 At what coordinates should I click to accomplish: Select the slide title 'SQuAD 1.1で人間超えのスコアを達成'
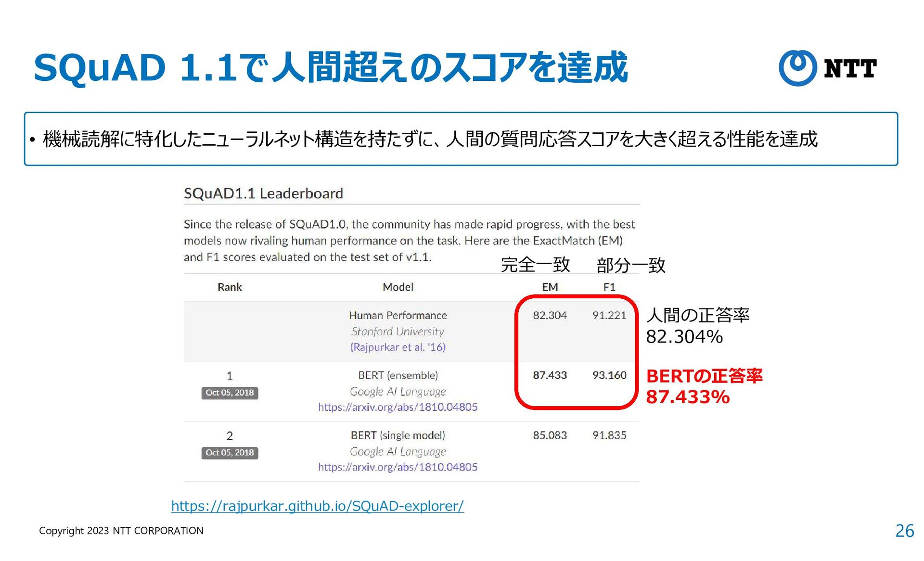coord(331,67)
